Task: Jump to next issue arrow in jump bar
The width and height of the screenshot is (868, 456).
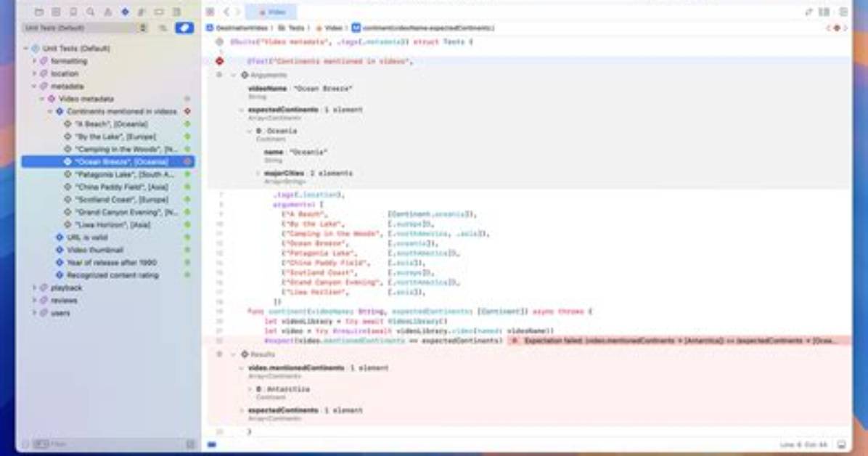Action: pyautogui.click(x=846, y=28)
